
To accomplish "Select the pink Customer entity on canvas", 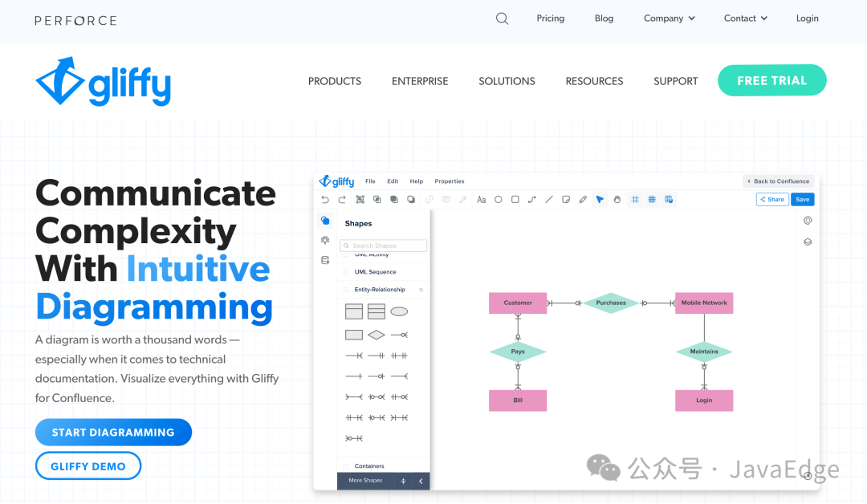I will pyautogui.click(x=518, y=303).
